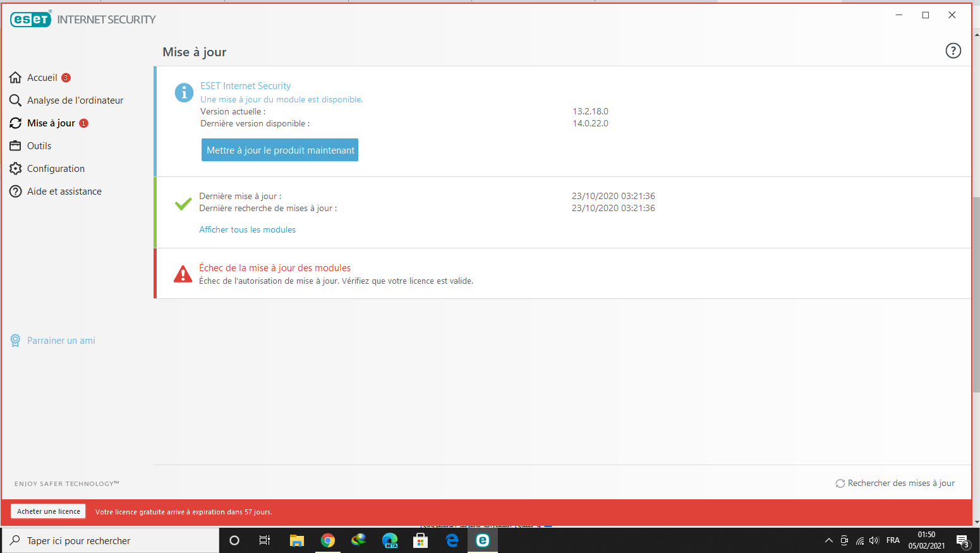Click the FRA language indicator

[893, 540]
